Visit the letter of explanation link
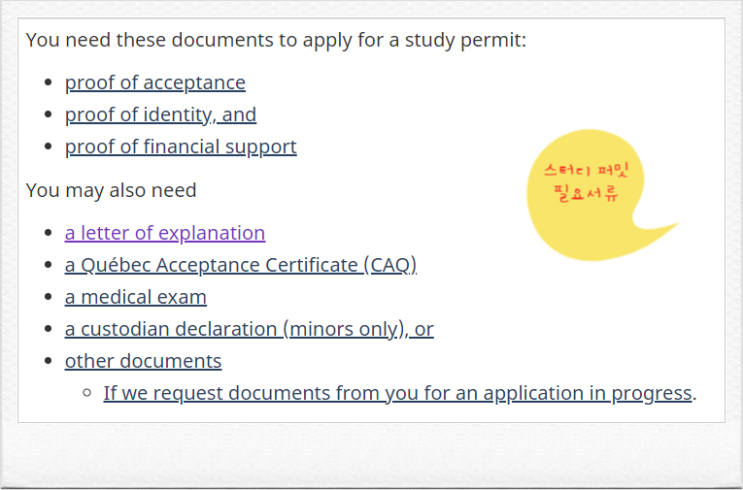743x490 pixels. tap(165, 234)
